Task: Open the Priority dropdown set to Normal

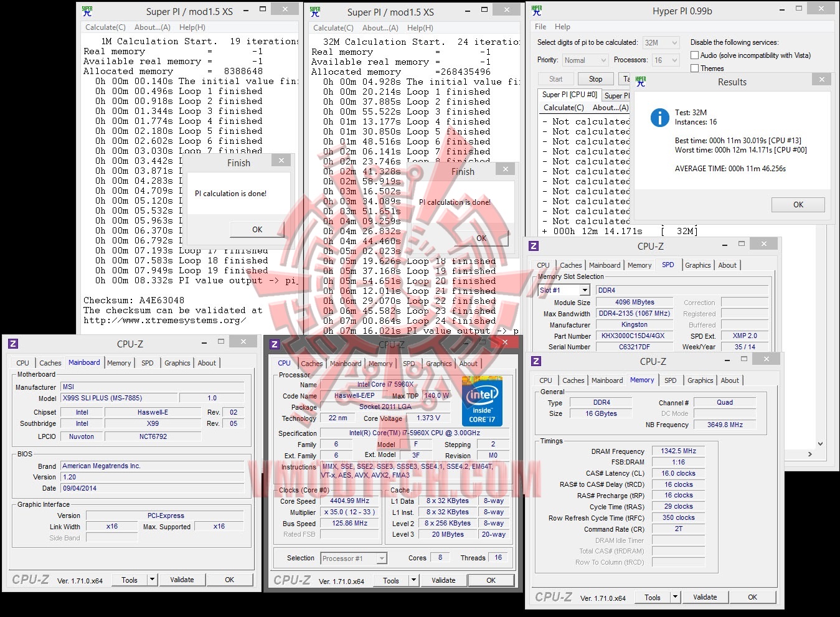Action: [x=585, y=60]
